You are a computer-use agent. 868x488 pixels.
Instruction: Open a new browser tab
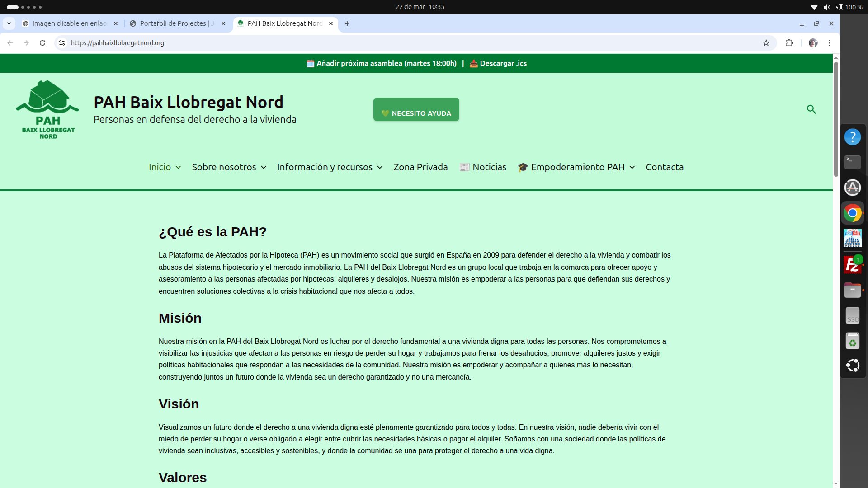click(347, 23)
